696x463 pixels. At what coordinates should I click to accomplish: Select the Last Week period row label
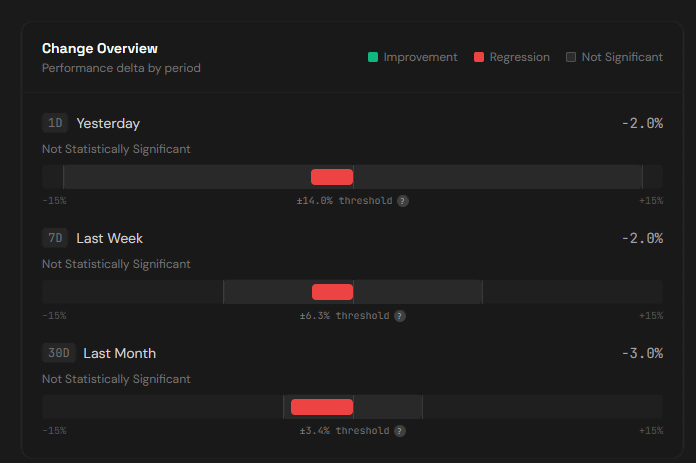coord(109,238)
